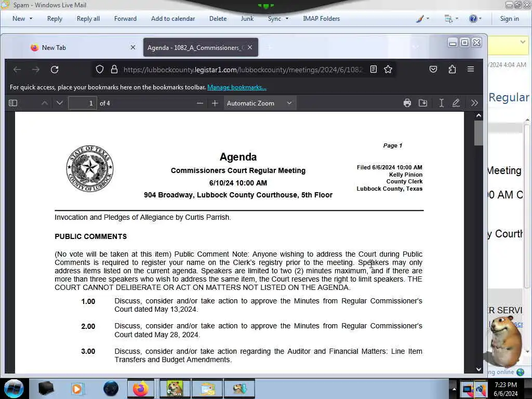Click the PUBLIC COMMENTS heading
Image resolution: width=532 pixels, height=399 pixels.
90,236
